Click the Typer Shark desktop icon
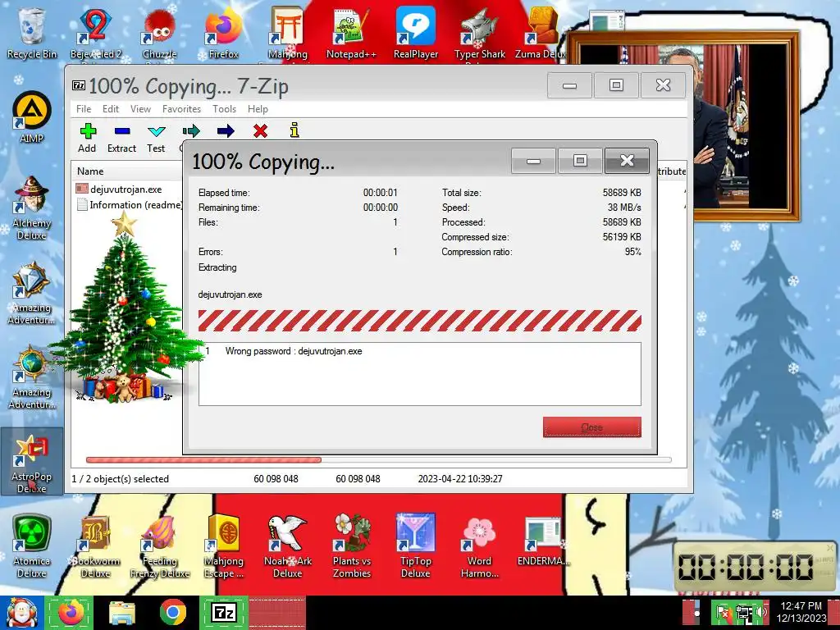This screenshot has height=630, width=840. pyautogui.click(x=479, y=33)
